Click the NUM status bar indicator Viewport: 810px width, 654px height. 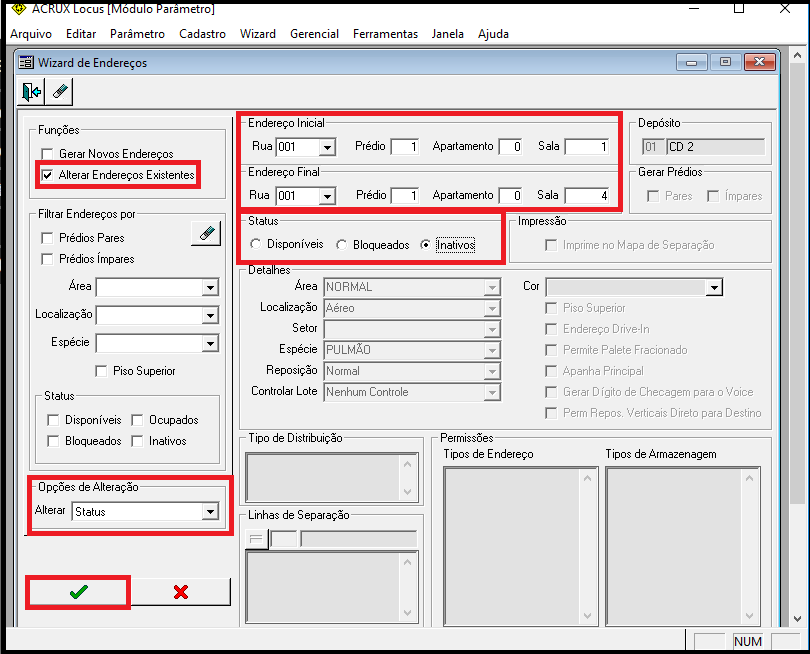[747, 642]
